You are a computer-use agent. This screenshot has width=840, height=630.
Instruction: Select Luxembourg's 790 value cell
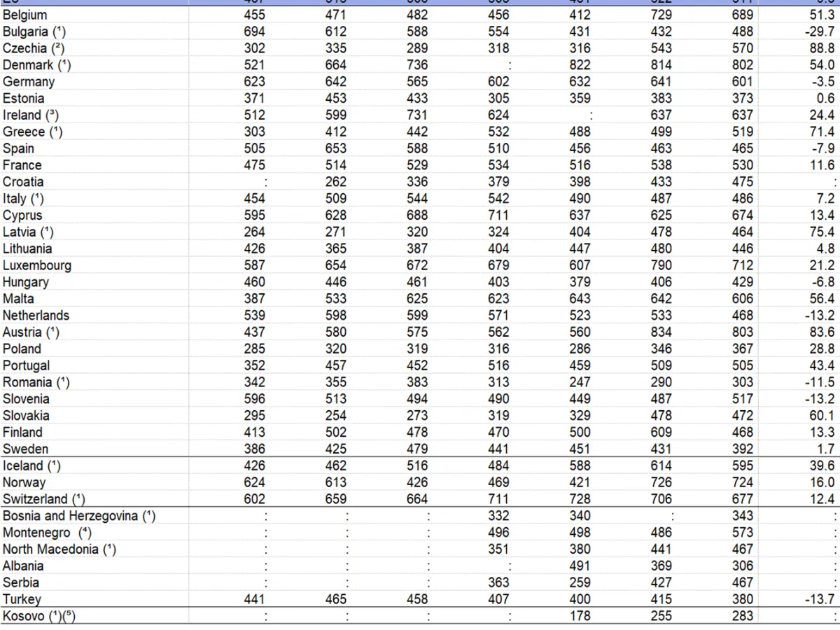[660, 265]
